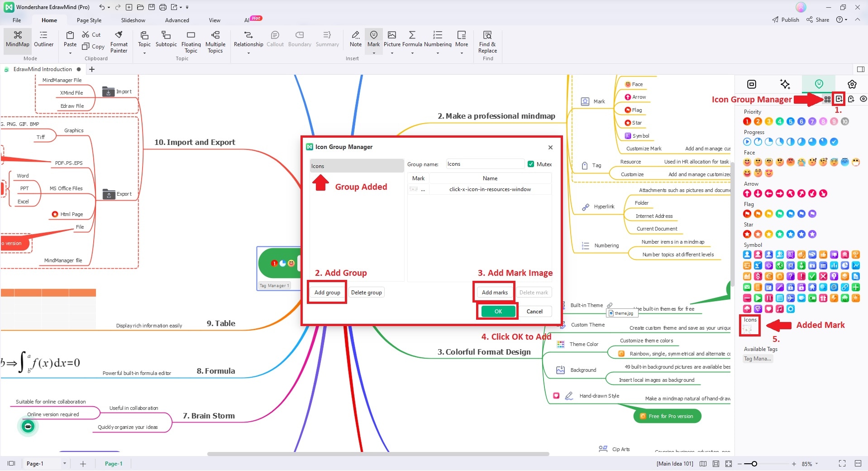
Task: Insert a Subtopic
Action: pyautogui.click(x=166, y=39)
